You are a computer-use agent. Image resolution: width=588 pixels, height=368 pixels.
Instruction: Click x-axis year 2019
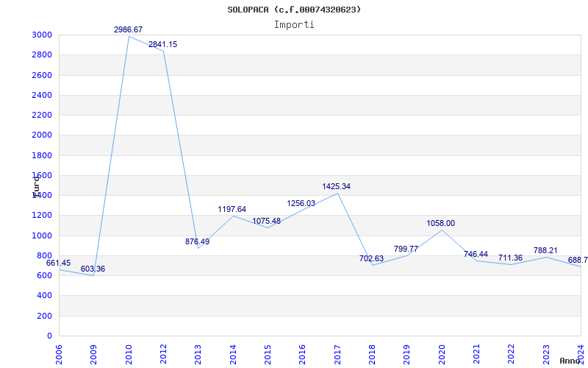[407, 355]
